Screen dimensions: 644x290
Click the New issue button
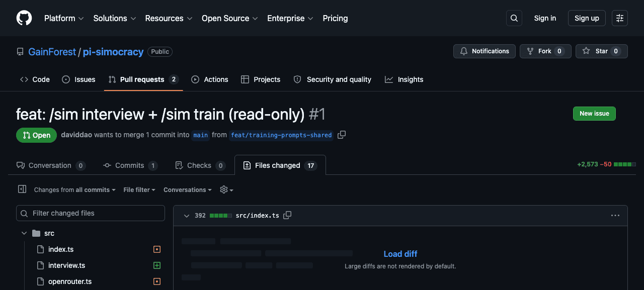pyautogui.click(x=594, y=114)
